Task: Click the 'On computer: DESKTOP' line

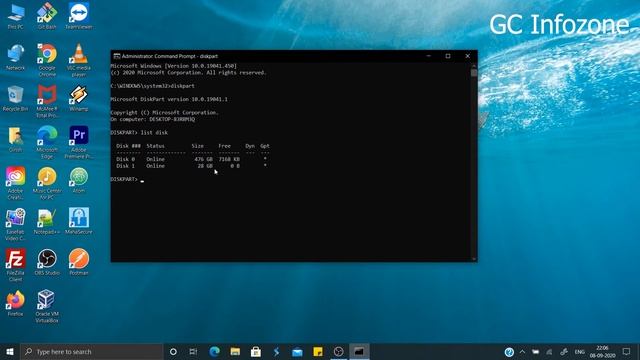Action: click(153, 120)
